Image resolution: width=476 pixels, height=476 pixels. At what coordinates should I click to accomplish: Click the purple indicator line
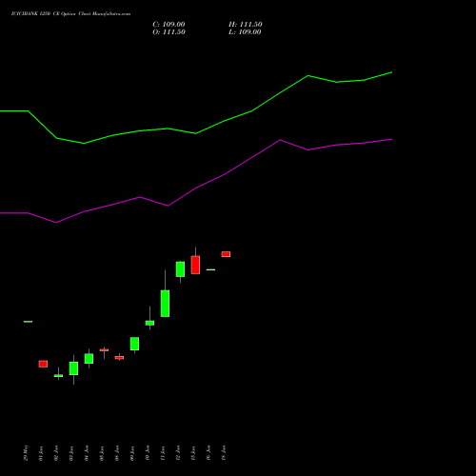196,188
